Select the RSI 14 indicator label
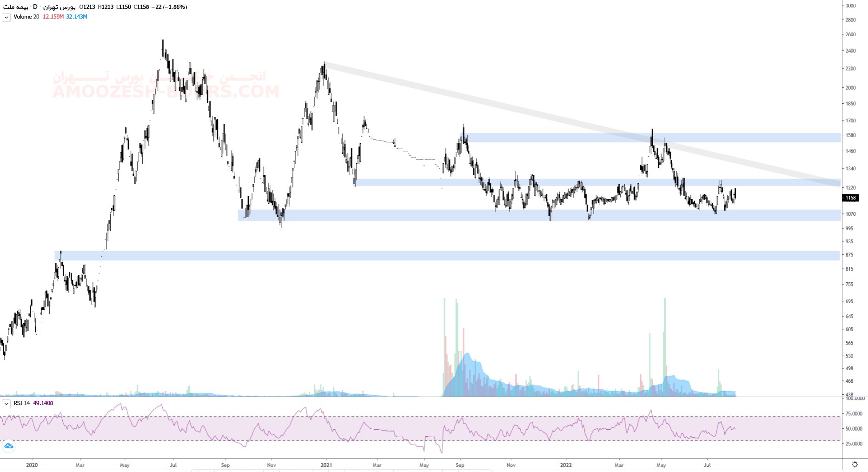 click(21, 403)
